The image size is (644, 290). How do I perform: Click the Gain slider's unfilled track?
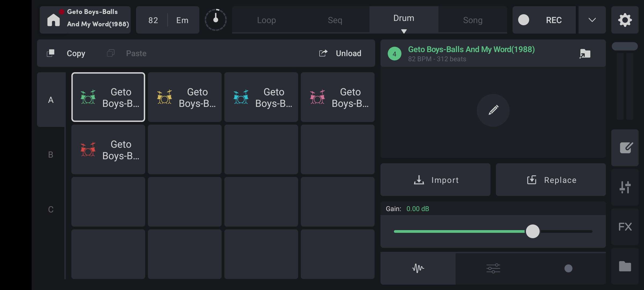coord(566,231)
